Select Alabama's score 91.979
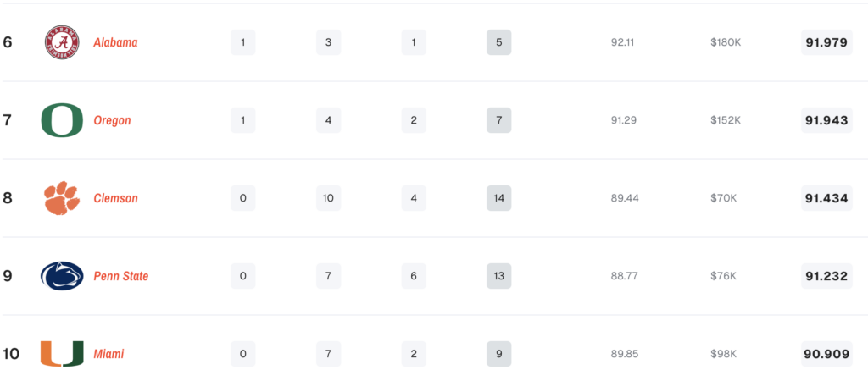The width and height of the screenshot is (868, 392). click(x=826, y=42)
